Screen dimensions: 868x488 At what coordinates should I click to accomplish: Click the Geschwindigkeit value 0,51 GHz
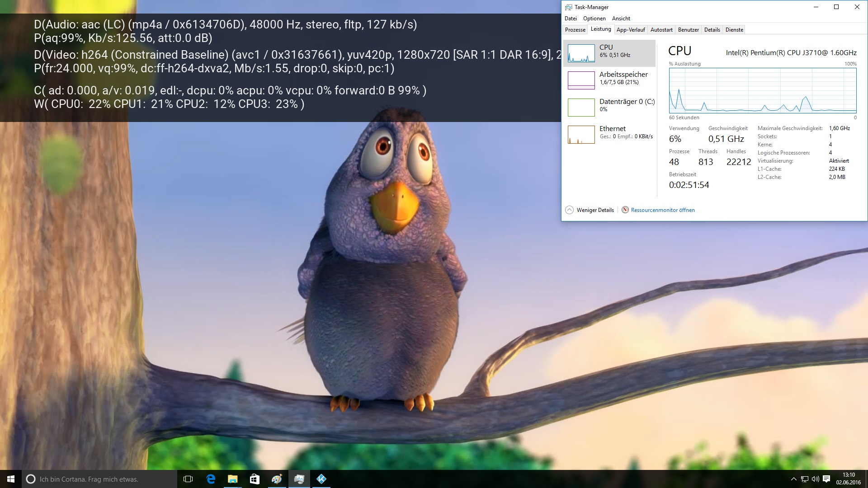(x=726, y=139)
